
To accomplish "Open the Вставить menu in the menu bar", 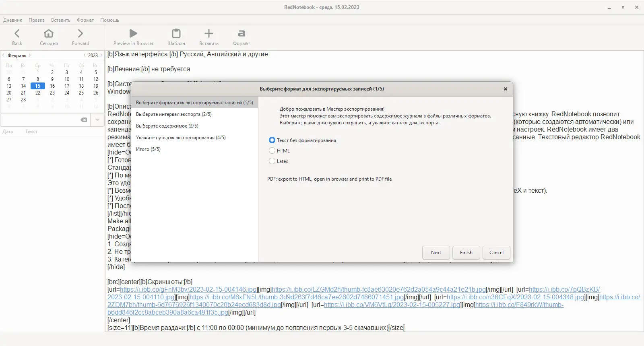I will [x=61, y=20].
